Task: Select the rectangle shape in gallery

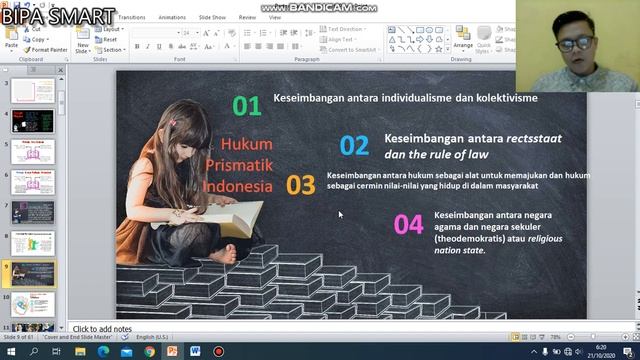Action: pyautogui.click(x=420, y=30)
